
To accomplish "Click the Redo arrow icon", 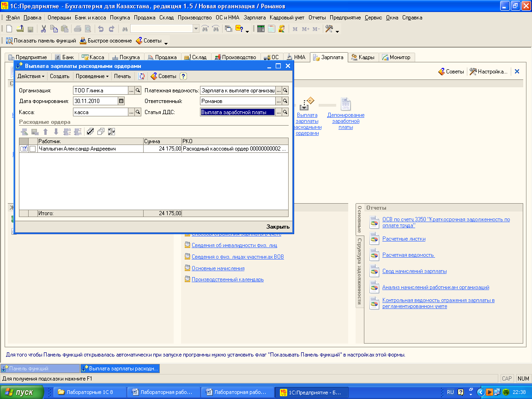I will (112, 29).
